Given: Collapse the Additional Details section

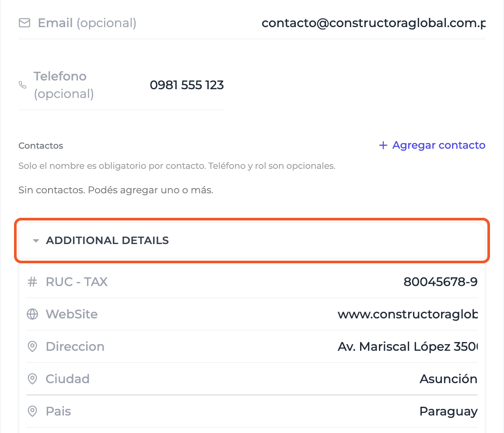Looking at the screenshot, I should [252, 241].
